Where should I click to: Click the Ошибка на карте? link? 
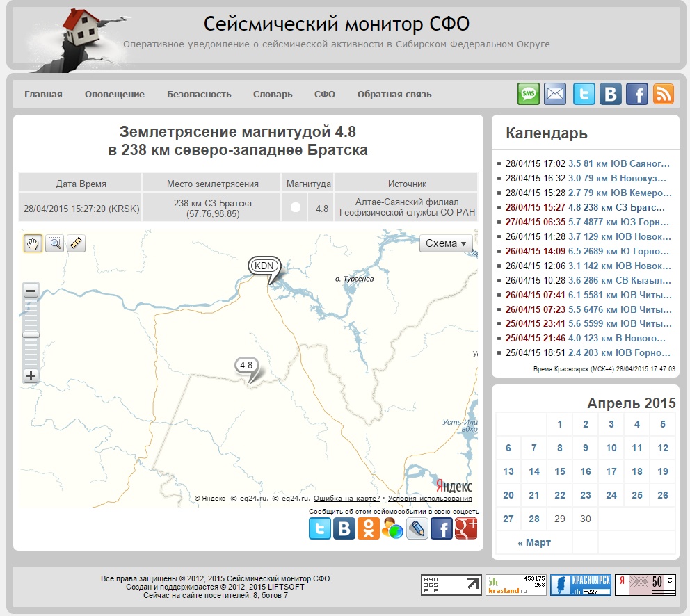click(346, 499)
